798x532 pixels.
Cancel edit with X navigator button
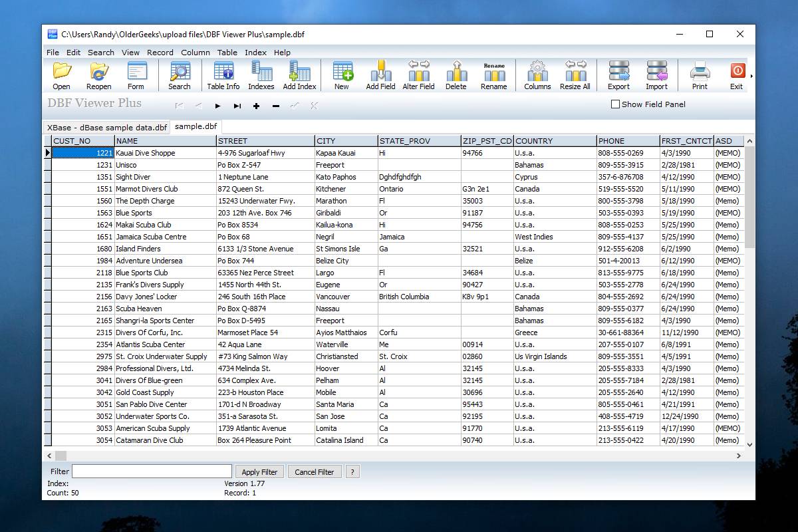315,106
